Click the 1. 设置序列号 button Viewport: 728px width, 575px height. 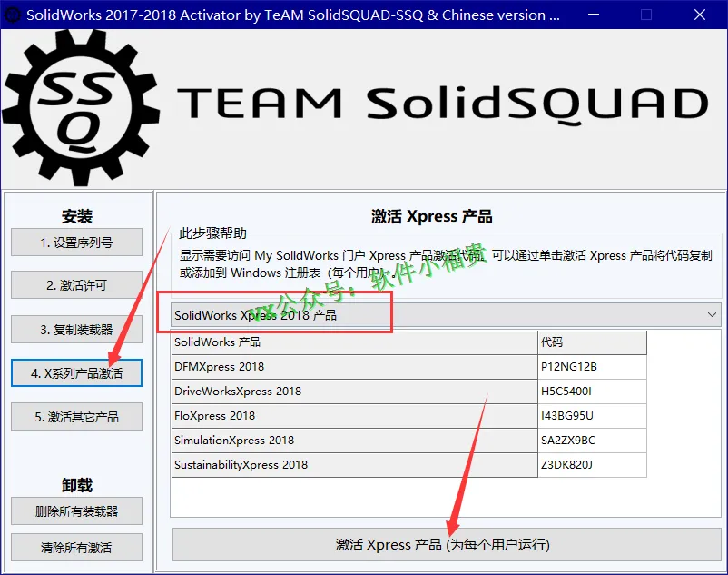pos(76,242)
